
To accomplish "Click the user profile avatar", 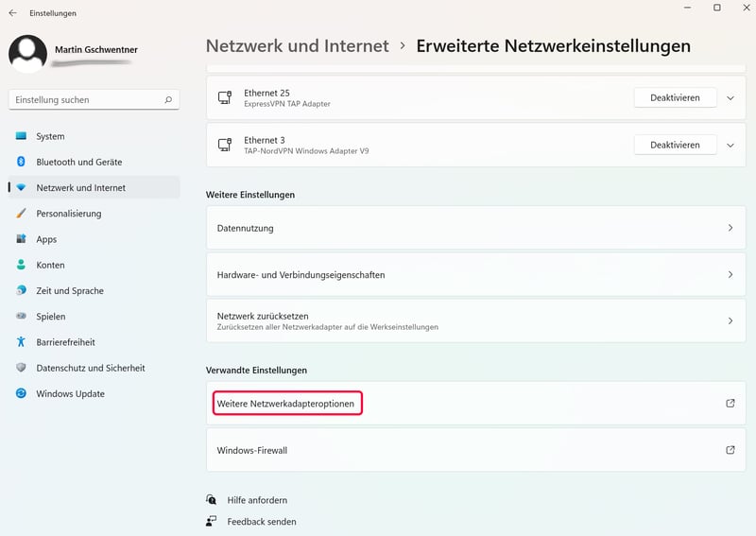I will pos(27,54).
